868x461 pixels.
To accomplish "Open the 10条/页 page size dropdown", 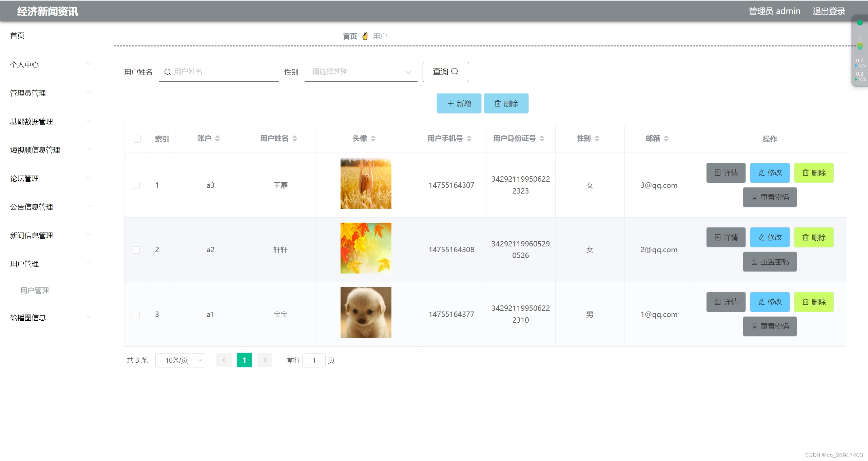I will (180, 360).
